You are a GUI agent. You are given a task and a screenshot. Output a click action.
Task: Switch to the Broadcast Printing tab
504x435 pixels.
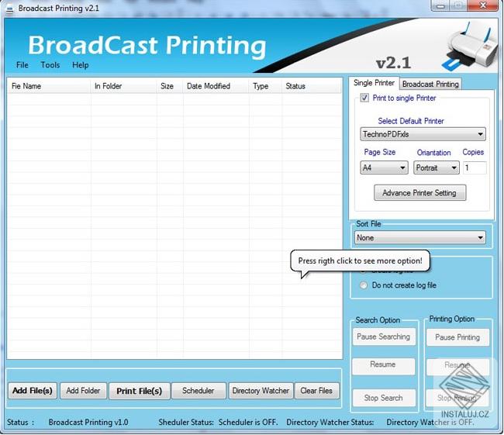(430, 84)
